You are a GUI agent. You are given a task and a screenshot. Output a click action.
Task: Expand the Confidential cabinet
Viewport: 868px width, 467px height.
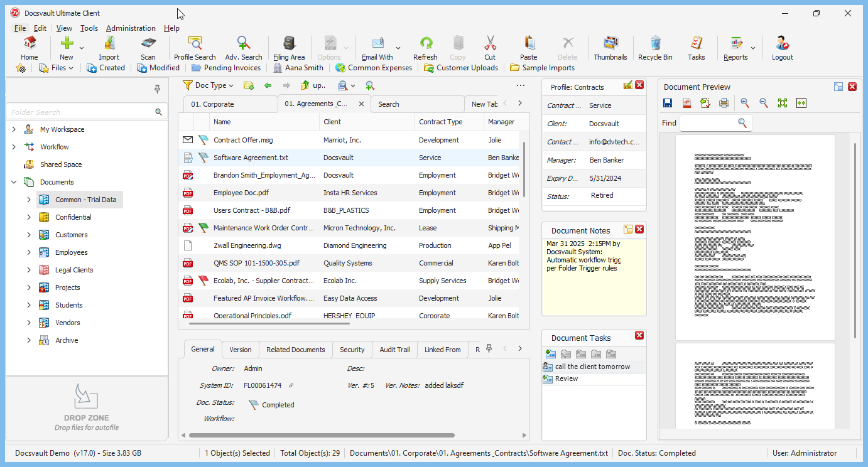(29, 217)
